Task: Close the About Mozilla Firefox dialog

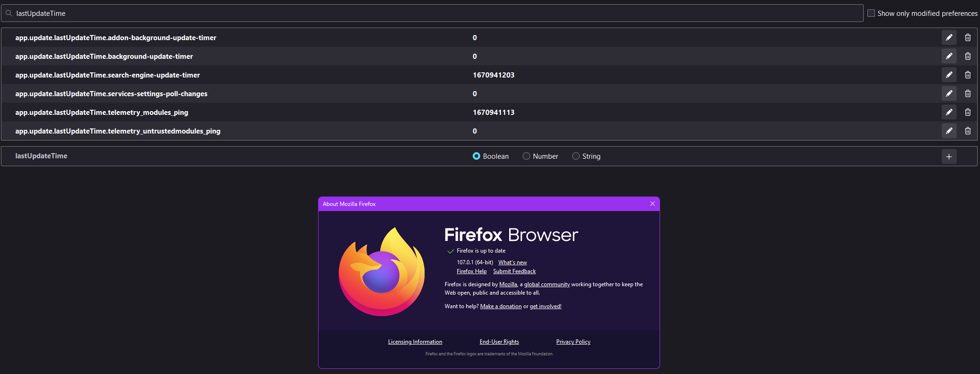Action: click(653, 204)
